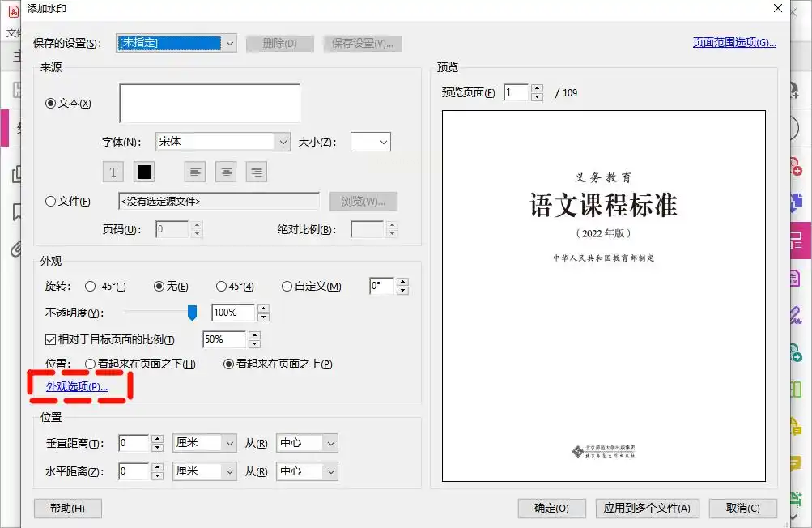Screen dimensions: 812x528
Task: Uncheck 相对于目标页面的比例 checkbox
Action: (50, 339)
